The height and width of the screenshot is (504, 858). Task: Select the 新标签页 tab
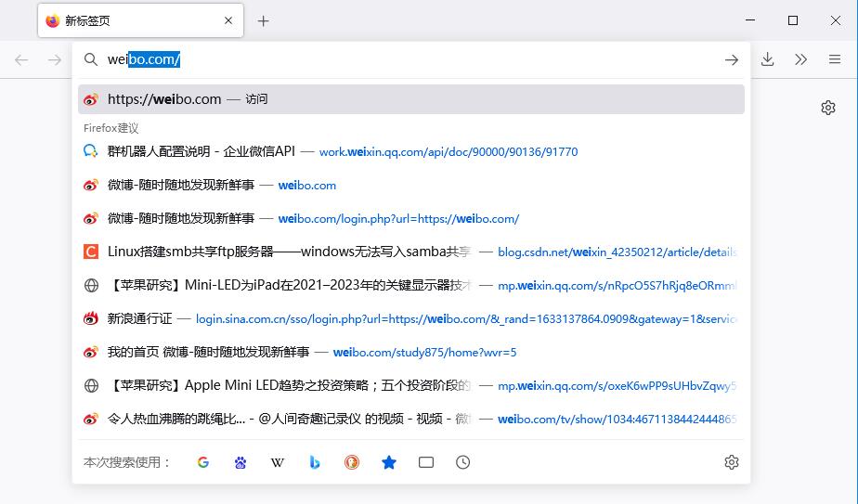(140, 20)
